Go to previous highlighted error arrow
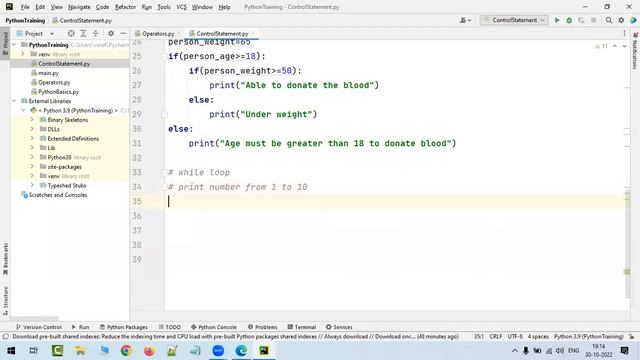Screen dimensions: 640x360 (x=615, y=46)
